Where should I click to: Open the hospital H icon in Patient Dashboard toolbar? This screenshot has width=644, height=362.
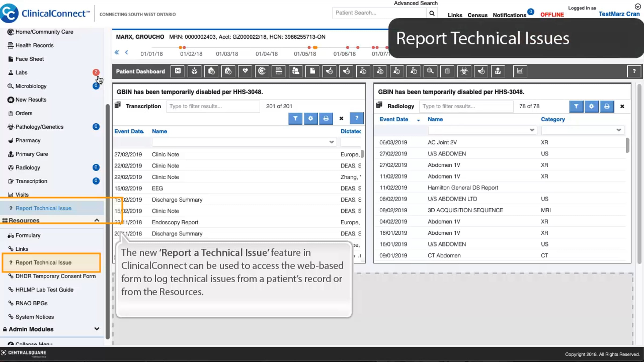tap(178, 71)
